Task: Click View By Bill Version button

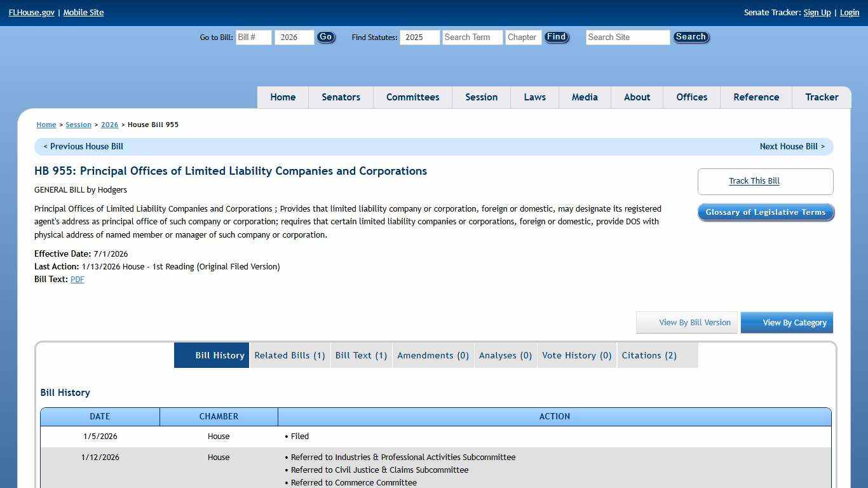Action: (x=687, y=323)
